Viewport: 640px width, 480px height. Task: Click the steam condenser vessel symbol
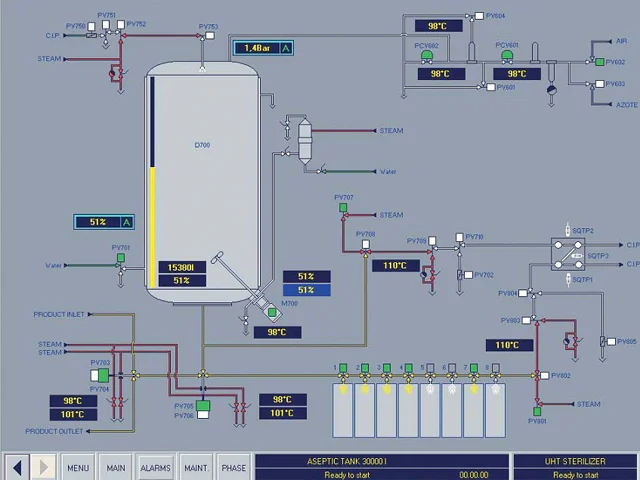point(305,141)
